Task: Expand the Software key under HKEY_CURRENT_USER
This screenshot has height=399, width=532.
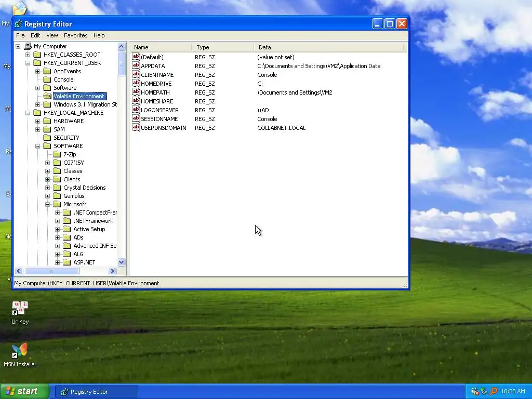Action: (x=37, y=88)
